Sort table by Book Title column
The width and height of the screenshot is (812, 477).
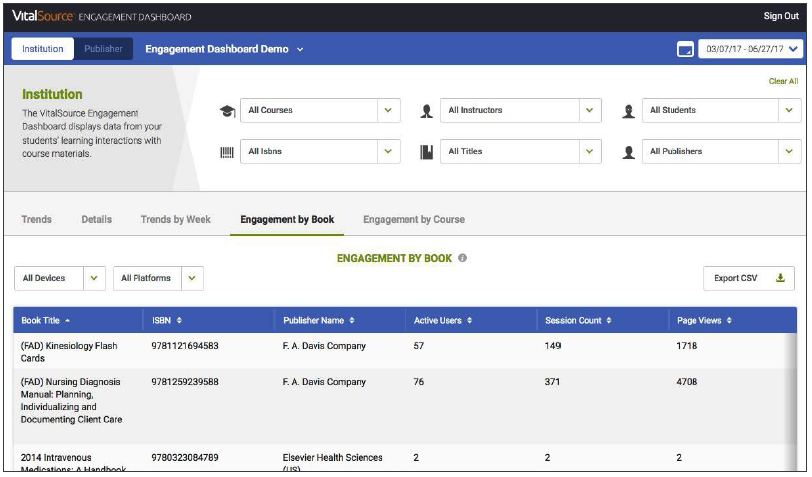pos(46,321)
